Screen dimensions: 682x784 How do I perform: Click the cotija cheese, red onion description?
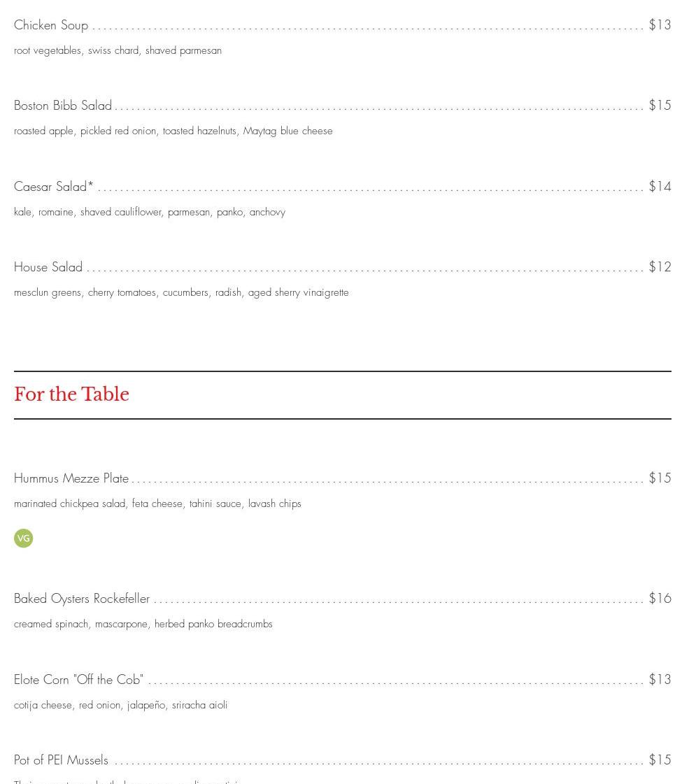[120, 705]
